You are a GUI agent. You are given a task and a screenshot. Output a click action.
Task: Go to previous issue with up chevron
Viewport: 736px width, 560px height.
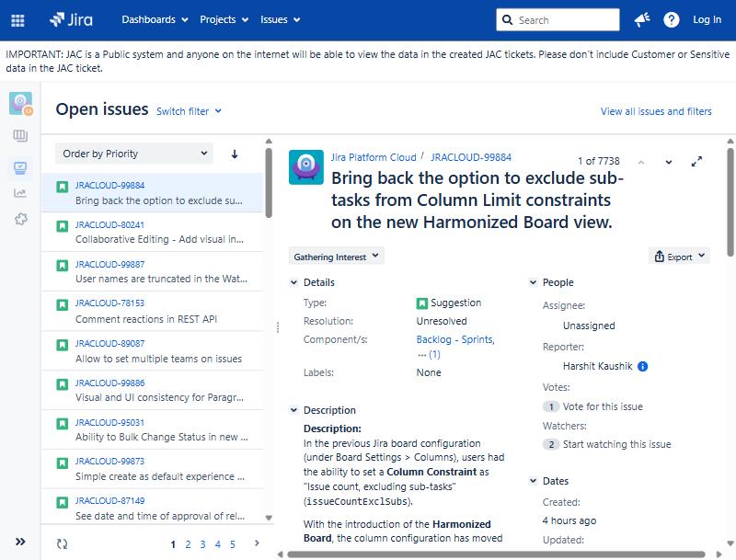641,162
